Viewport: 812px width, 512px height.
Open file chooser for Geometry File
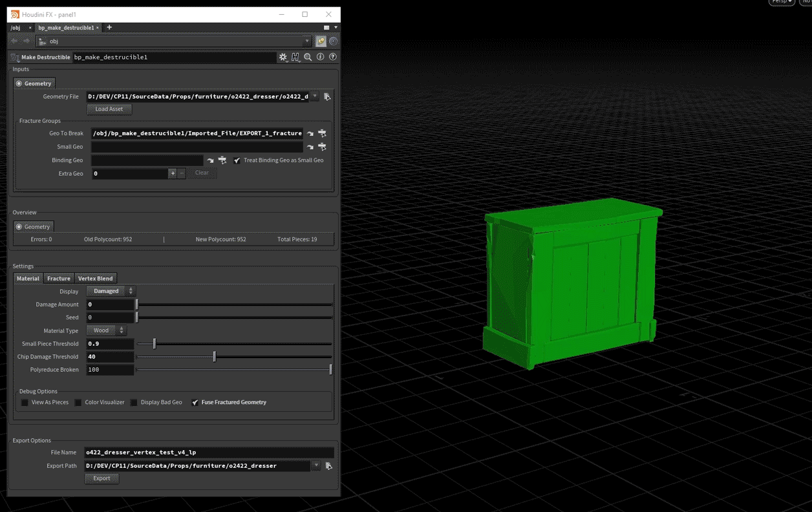[x=327, y=96]
